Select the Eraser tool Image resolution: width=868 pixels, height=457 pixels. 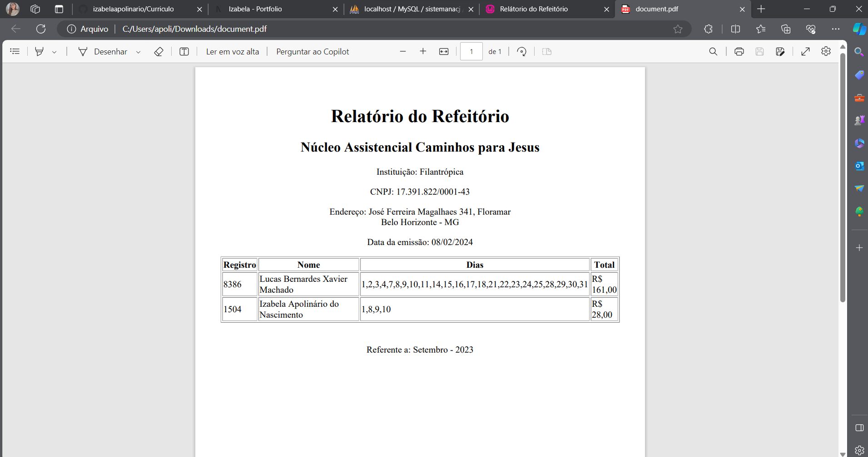click(159, 51)
